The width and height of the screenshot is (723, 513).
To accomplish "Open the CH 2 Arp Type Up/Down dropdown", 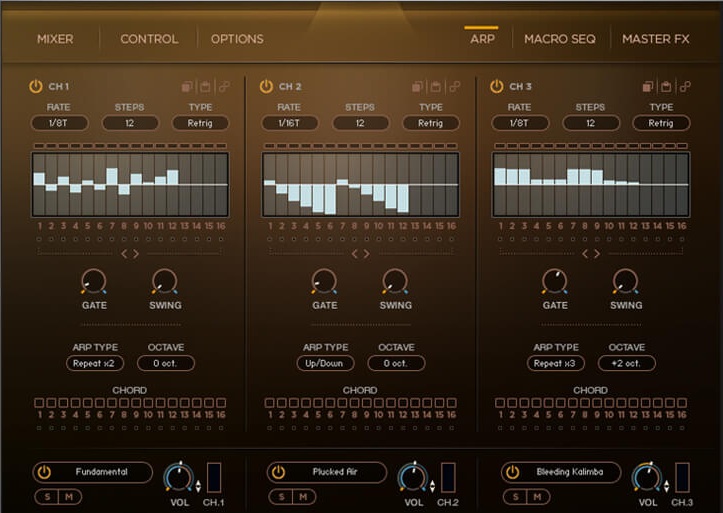I will click(325, 363).
